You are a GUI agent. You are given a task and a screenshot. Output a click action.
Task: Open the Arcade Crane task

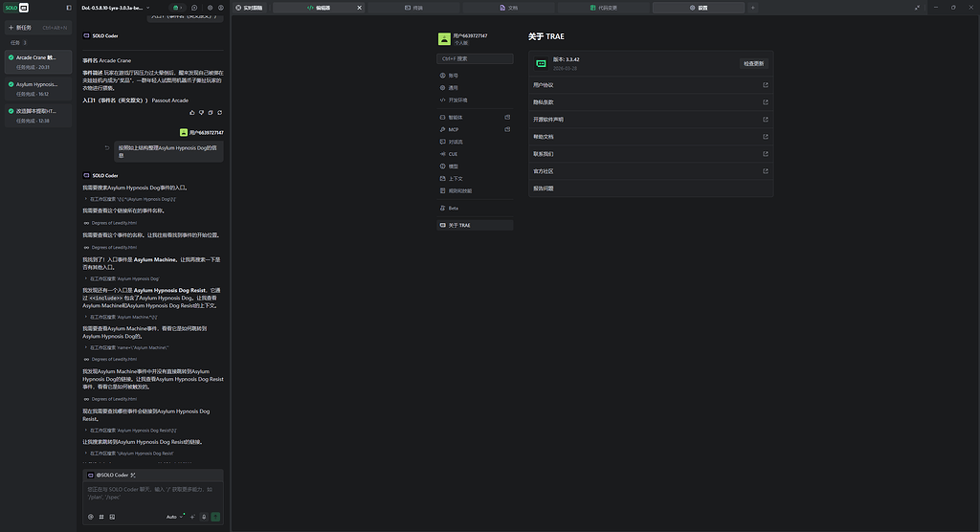point(38,61)
